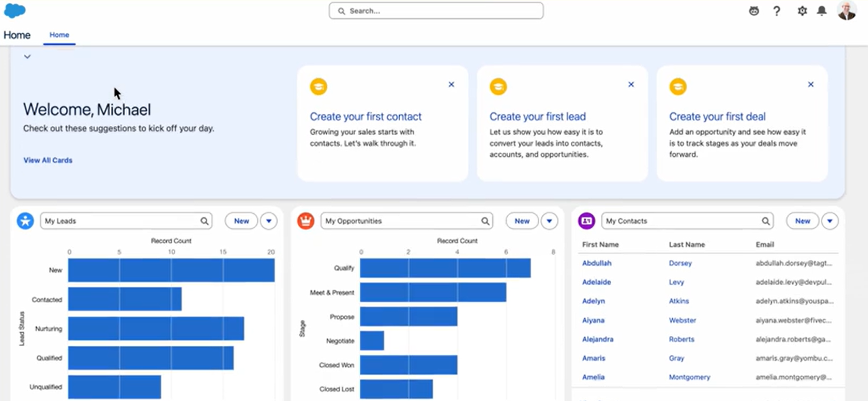The height and width of the screenshot is (401, 868).
Task: Open the help question mark icon
Action: pyautogui.click(x=777, y=11)
